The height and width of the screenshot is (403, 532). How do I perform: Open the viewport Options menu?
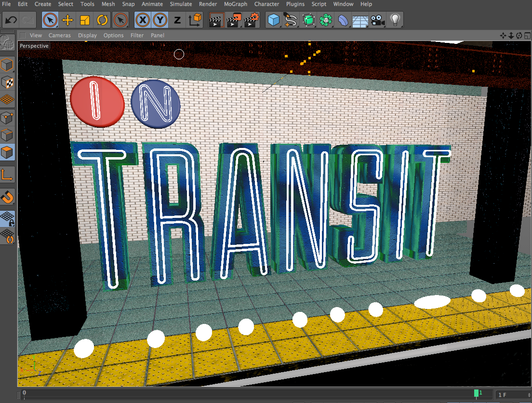(x=113, y=35)
